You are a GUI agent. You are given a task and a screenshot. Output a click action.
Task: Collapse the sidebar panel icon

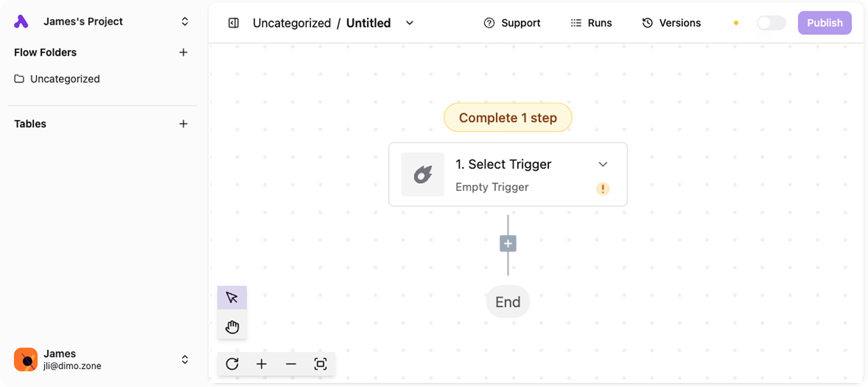click(x=233, y=23)
